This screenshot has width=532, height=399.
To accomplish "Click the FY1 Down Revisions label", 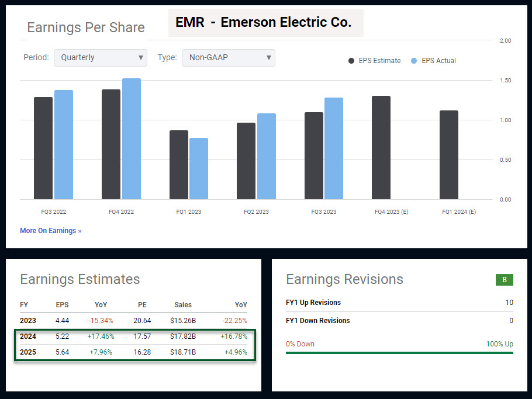I will [318, 321].
